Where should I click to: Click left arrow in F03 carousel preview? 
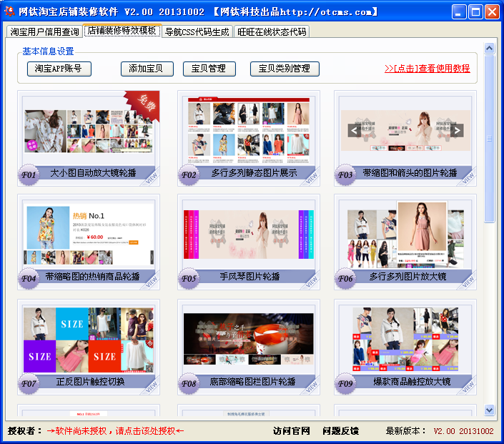(x=354, y=131)
